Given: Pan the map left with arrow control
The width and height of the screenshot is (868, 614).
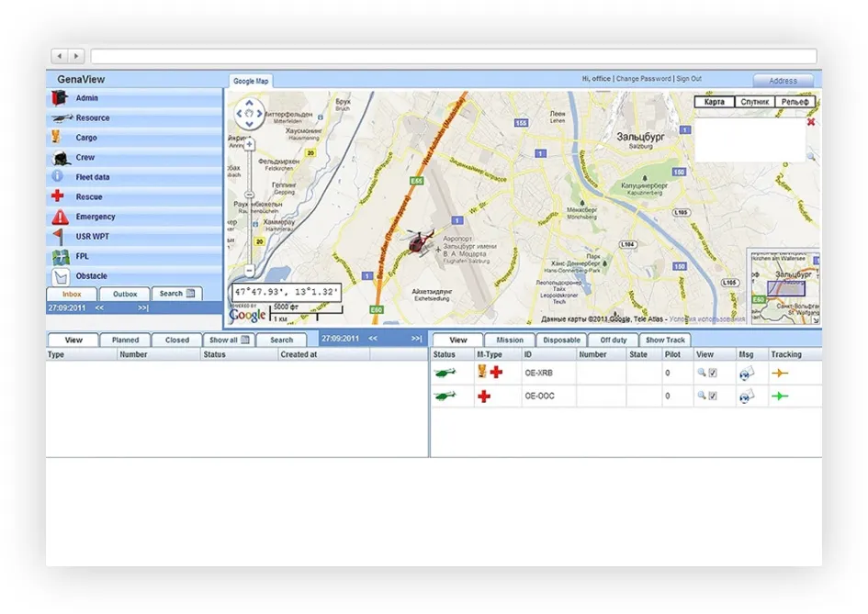Looking at the screenshot, I should pos(239,114).
